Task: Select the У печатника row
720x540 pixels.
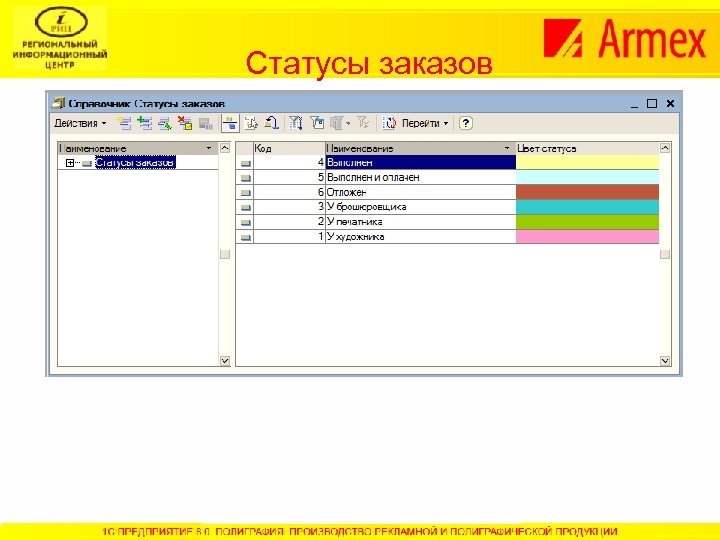Action: pos(447,222)
